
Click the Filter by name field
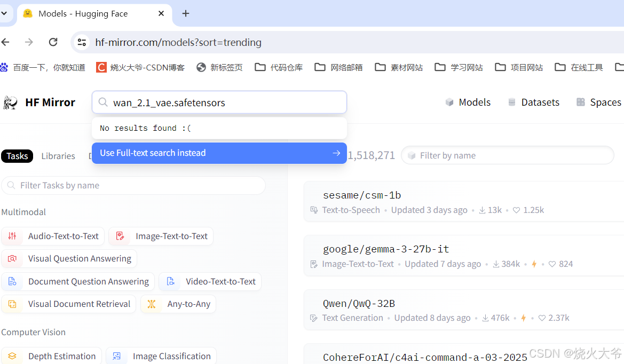click(508, 155)
